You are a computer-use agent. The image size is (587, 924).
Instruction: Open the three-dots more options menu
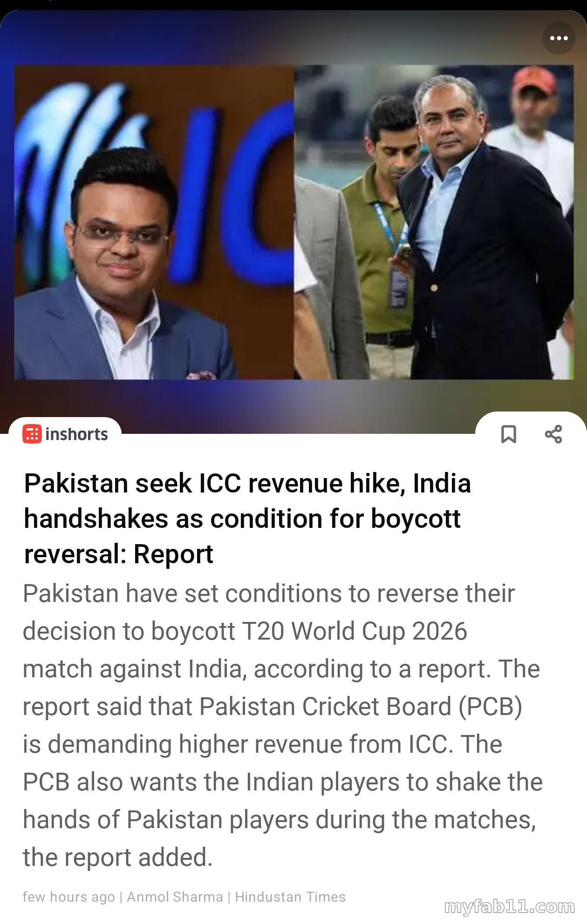pos(559,38)
